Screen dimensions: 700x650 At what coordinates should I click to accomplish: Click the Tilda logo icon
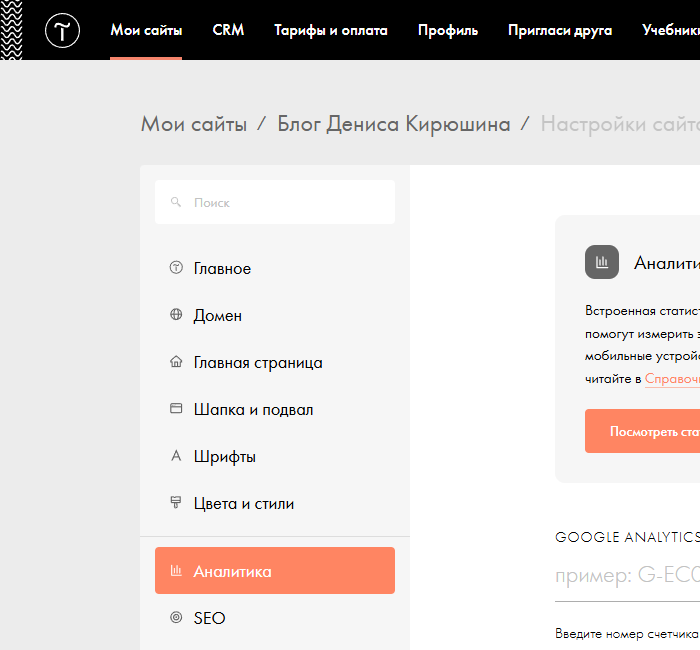pyautogui.click(x=62, y=30)
